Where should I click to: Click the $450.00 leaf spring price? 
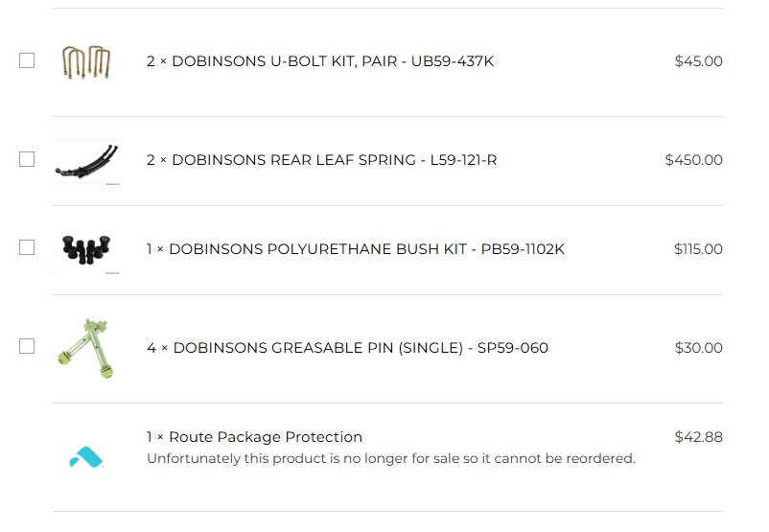[x=693, y=160]
